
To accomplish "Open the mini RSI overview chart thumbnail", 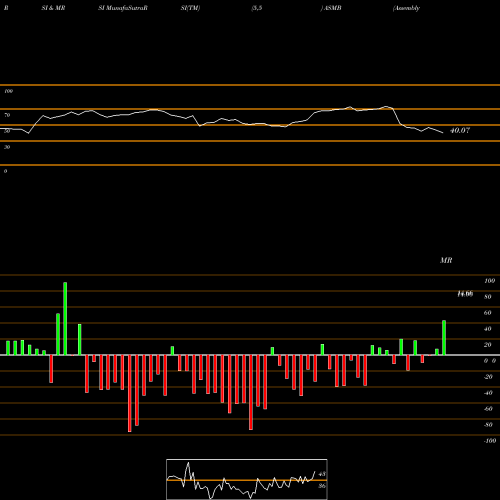I will tap(247, 479).
